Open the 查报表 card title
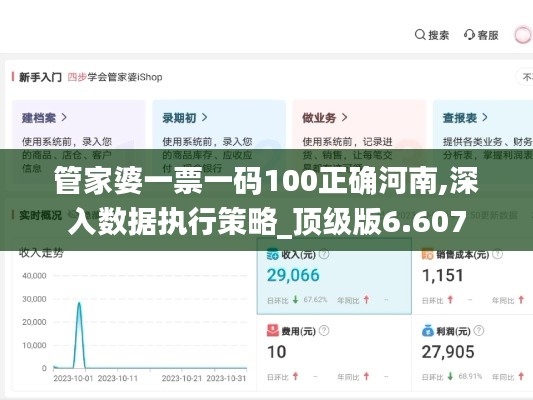This screenshot has width=533, height=400. click(x=460, y=118)
